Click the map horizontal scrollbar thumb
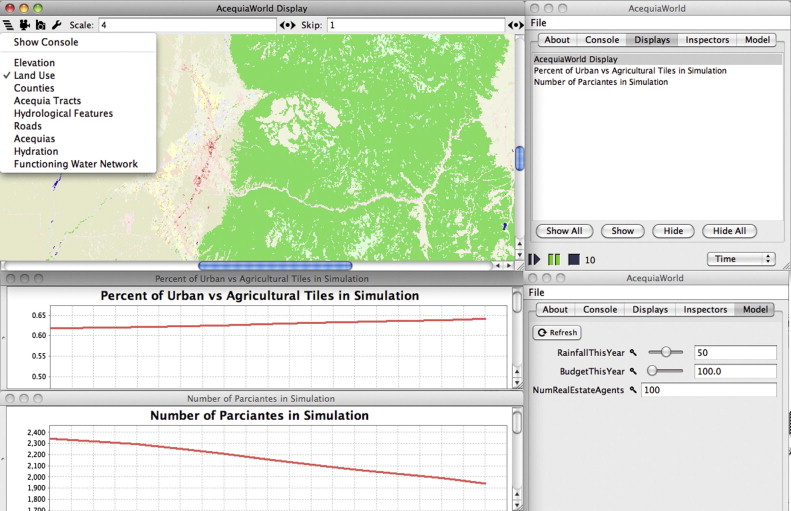The image size is (791, 511). [275, 265]
